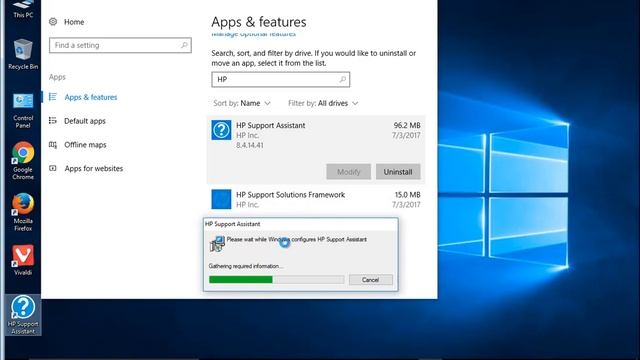The height and width of the screenshot is (360, 640).
Task: Launch Mozilla Firefox from desktop
Action: pos(23,212)
